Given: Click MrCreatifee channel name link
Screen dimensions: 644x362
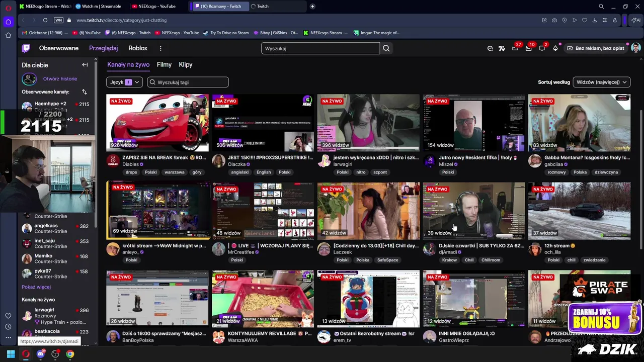Looking at the screenshot, I should coord(241,252).
